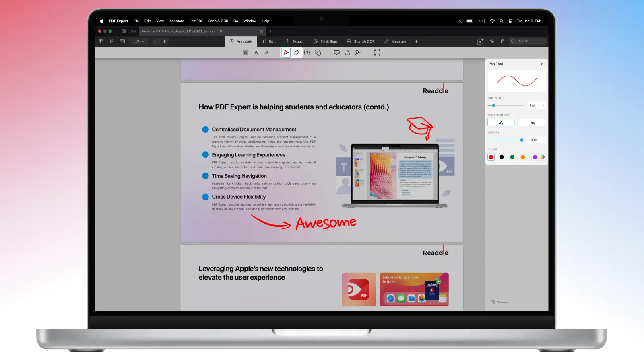Pick the Stamp tool
The width and height of the screenshot is (644, 362).
coord(347,53)
